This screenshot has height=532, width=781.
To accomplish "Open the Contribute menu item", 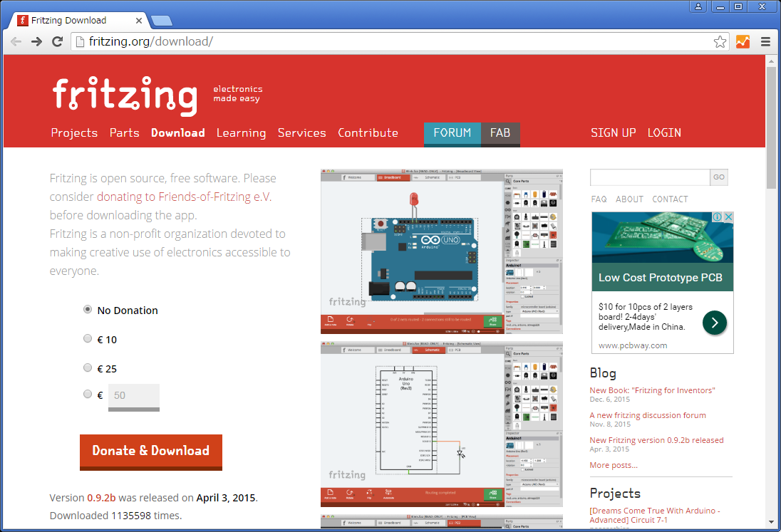I will click(368, 133).
